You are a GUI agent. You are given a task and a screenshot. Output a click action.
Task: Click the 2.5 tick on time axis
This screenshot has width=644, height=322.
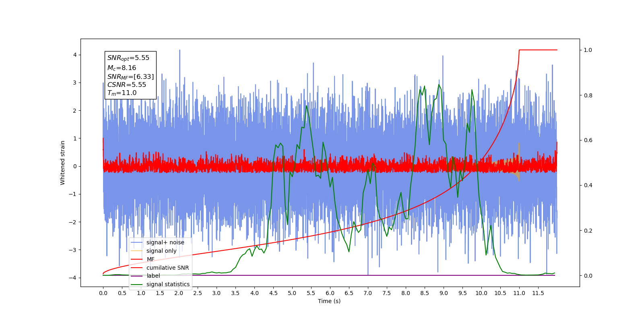(x=198, y=293)
